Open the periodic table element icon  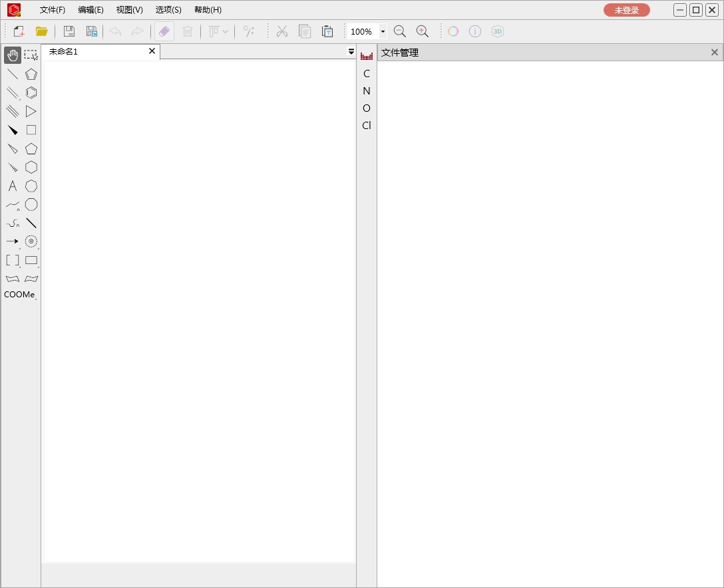pyautogui.click(x=367, y=56)
